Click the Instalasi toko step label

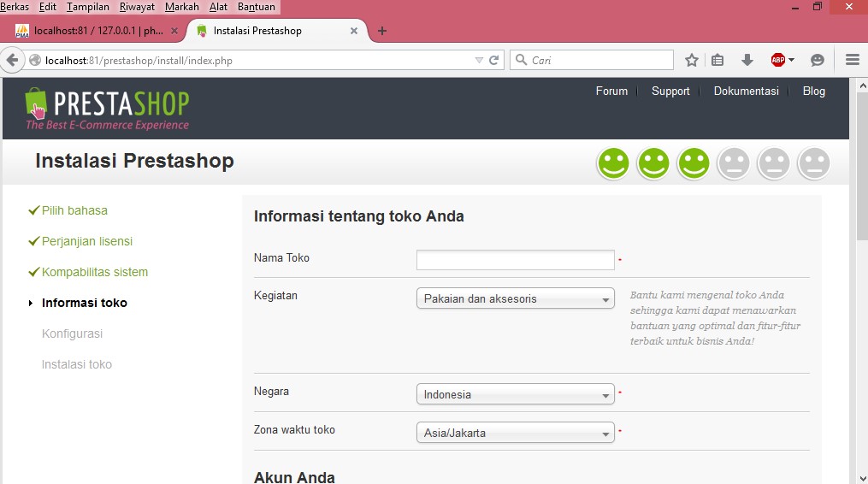pos(77,364)
